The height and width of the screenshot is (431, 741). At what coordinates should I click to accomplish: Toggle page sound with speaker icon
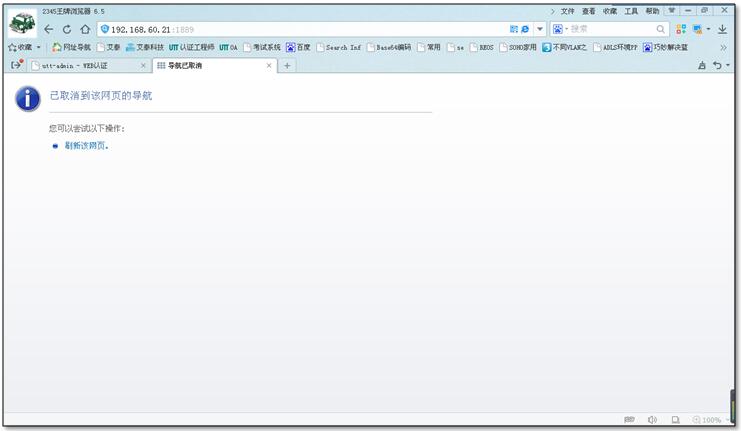(x=652, y=420)
